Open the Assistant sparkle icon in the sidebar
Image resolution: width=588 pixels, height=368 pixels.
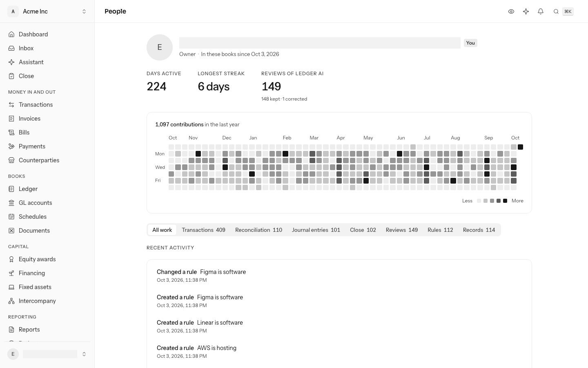coord(11,62)
